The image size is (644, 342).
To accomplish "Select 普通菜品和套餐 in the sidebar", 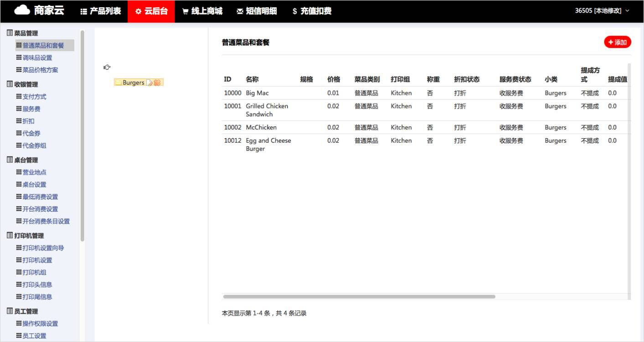I will 44,46.
